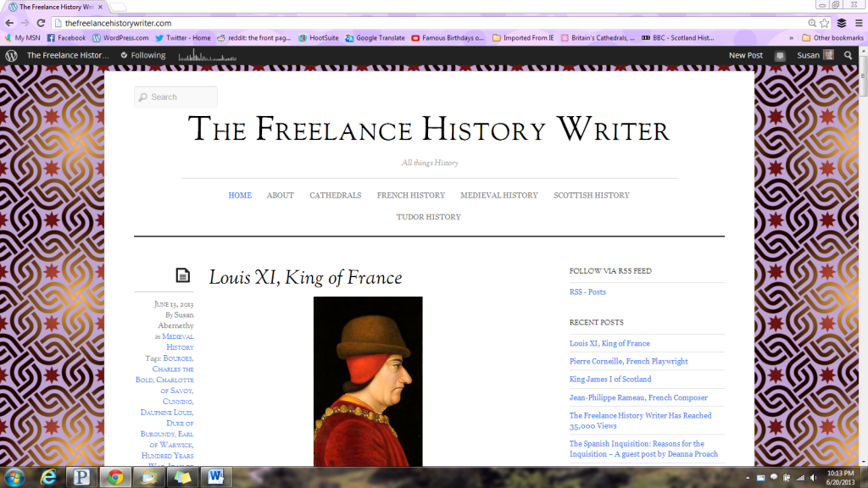This screenshot has width=868, height=488.
Task: Open Other bookmarks folder
Action: tap(832, 37)
